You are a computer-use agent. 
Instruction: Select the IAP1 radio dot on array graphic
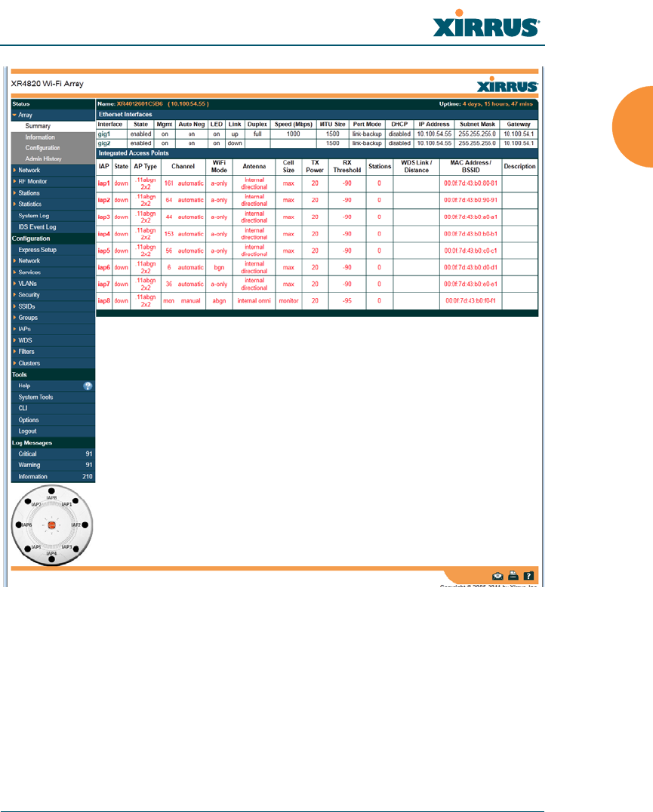pyautogui.click(x=75, y=501)
